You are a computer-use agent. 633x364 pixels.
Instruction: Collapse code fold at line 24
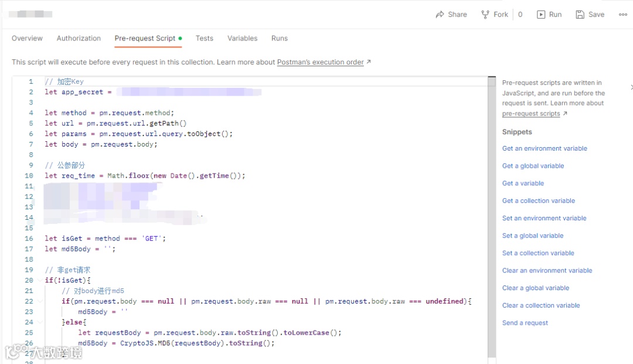(x=40, y=322)
